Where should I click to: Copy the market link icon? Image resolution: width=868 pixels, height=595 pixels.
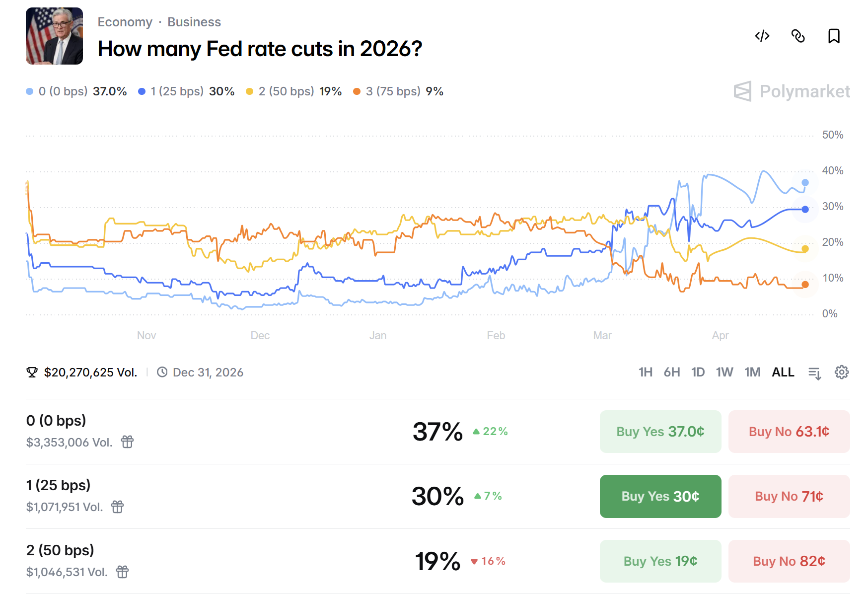click(798, 36)
